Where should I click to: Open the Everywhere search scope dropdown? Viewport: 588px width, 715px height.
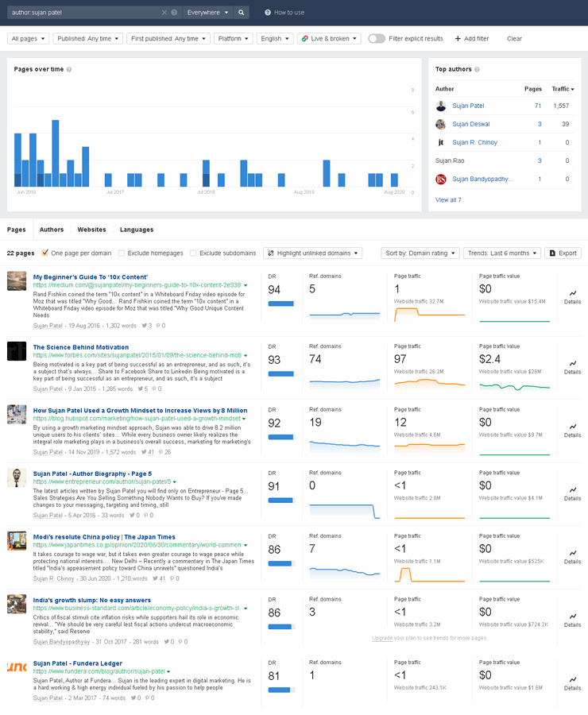207,13
